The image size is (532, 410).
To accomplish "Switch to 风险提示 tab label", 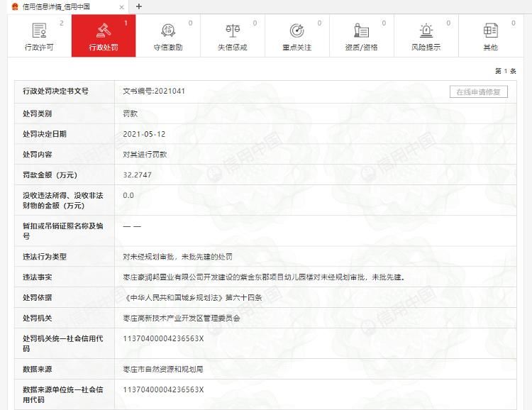I will click(426, 48).
